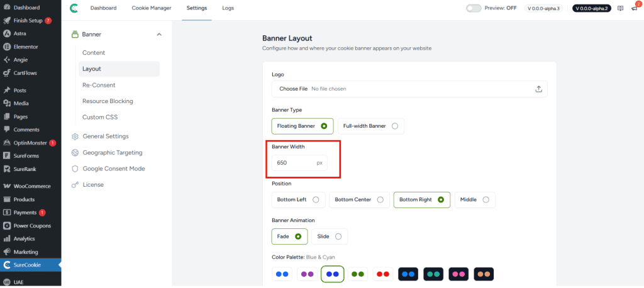Image resolution: width=644 pixels, height=288 pixels.
Task: Click the Power Coupons icon
Action: (6, 226)
